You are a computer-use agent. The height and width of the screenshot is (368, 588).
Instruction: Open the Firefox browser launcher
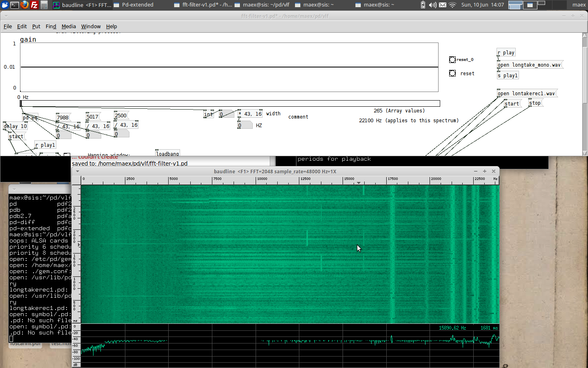(24, 5)
